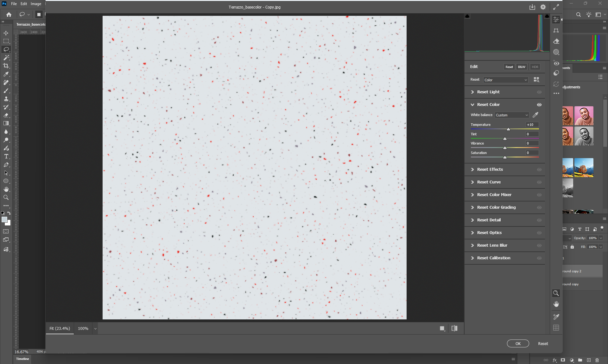The image size is (608, 364).
Task: Toggle before/after split view
Action: [x=454, y=328]
